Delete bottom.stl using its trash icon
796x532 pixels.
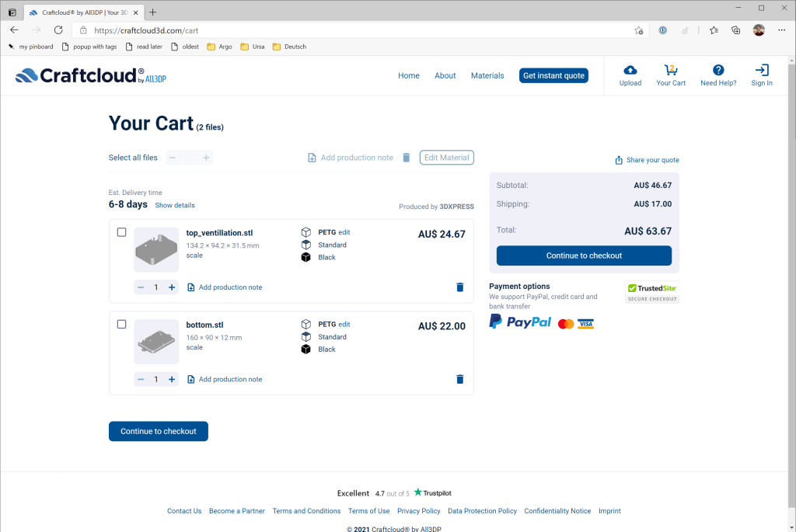459,379
